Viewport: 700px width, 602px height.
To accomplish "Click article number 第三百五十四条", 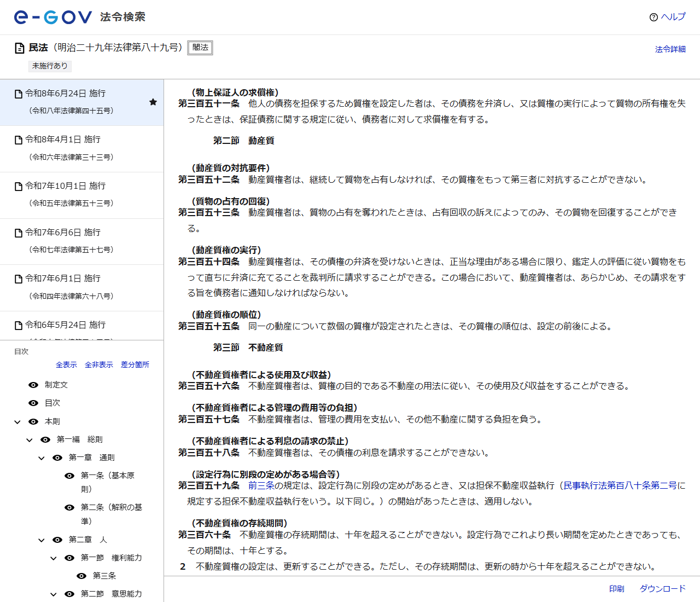I will click(x=209, y=262).
